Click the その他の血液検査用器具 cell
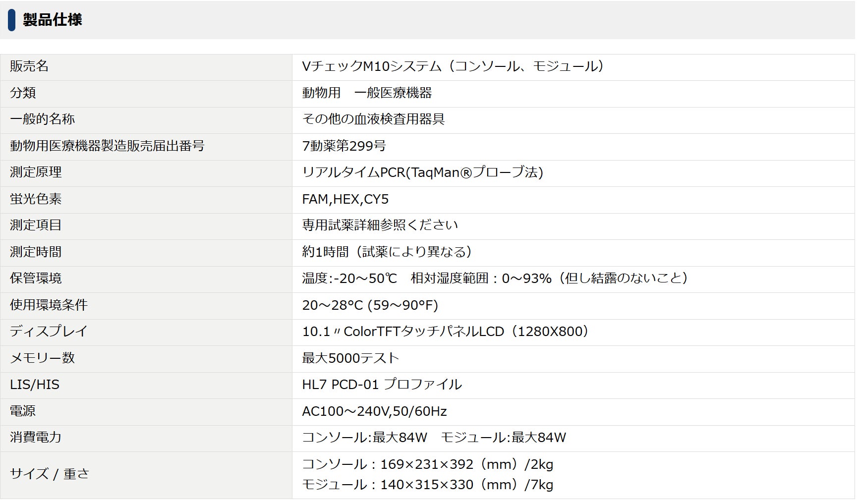 point(373,119)
